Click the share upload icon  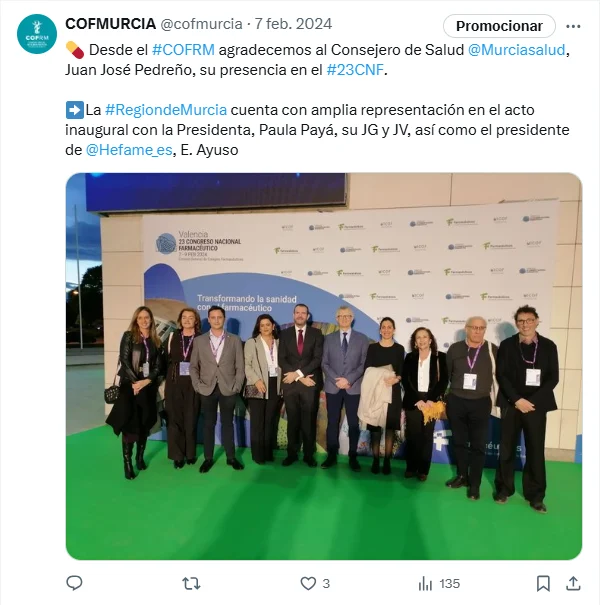[x=573, y=583]
